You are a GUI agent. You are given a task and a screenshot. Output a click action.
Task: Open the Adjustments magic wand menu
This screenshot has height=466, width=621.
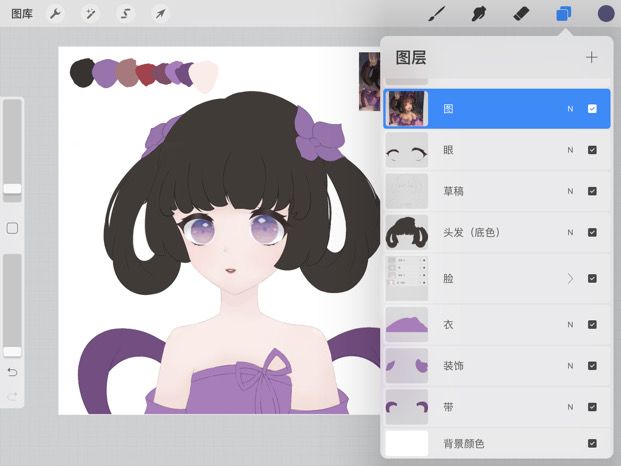[x=90, y=14]
